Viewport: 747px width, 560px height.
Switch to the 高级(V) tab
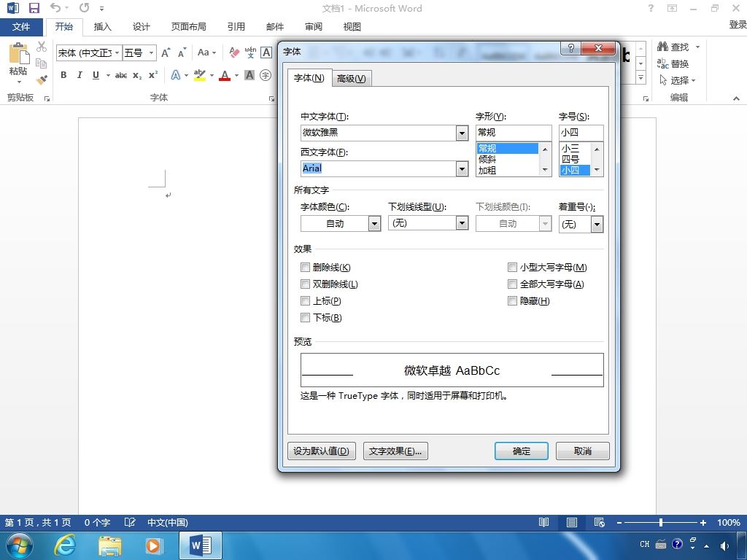pos(351,79)
